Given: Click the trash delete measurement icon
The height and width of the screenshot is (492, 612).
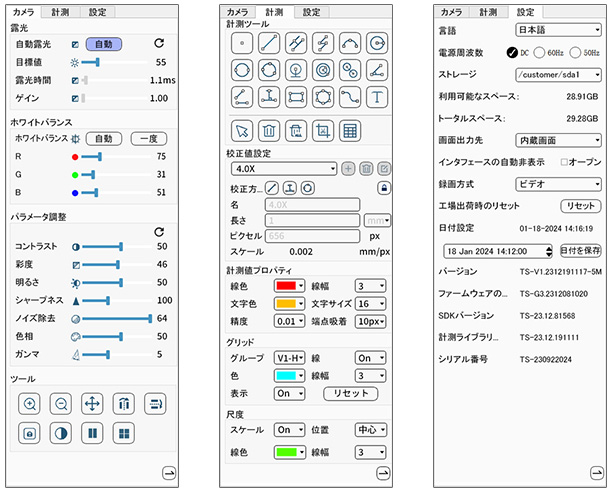Looking at the screenshot, I should [x=268, y=130].
